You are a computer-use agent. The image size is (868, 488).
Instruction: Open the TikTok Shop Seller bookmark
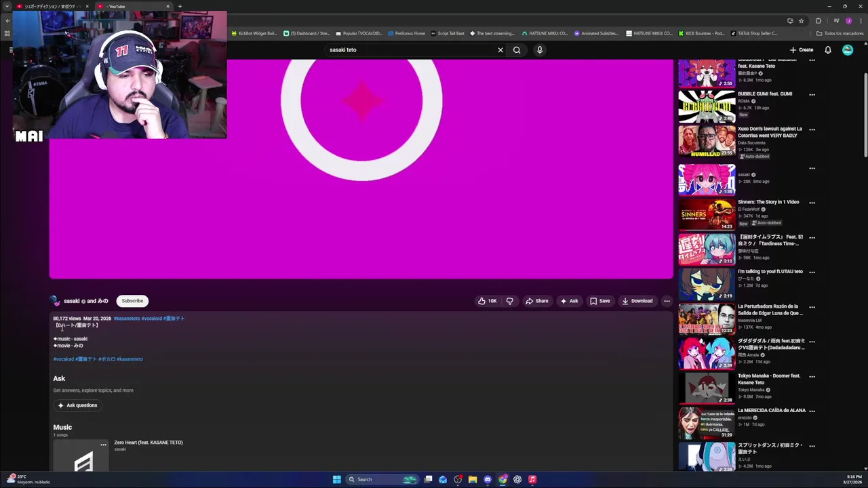[754, 33]
